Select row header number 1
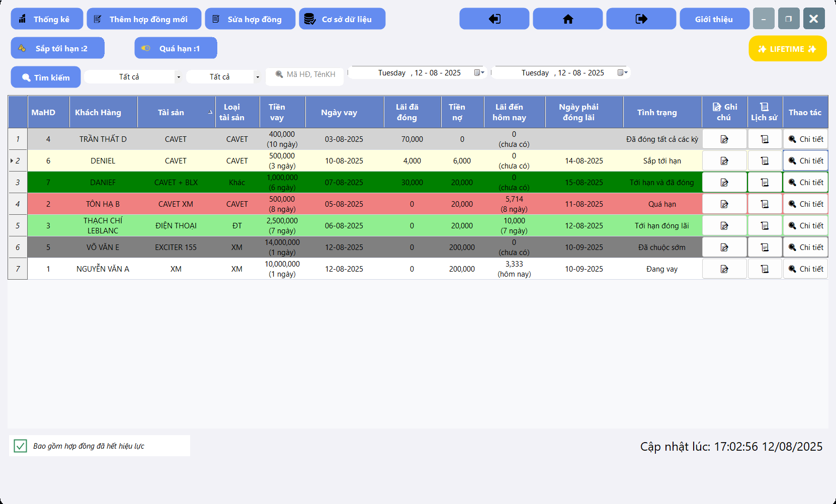 (x=18, y=139)
